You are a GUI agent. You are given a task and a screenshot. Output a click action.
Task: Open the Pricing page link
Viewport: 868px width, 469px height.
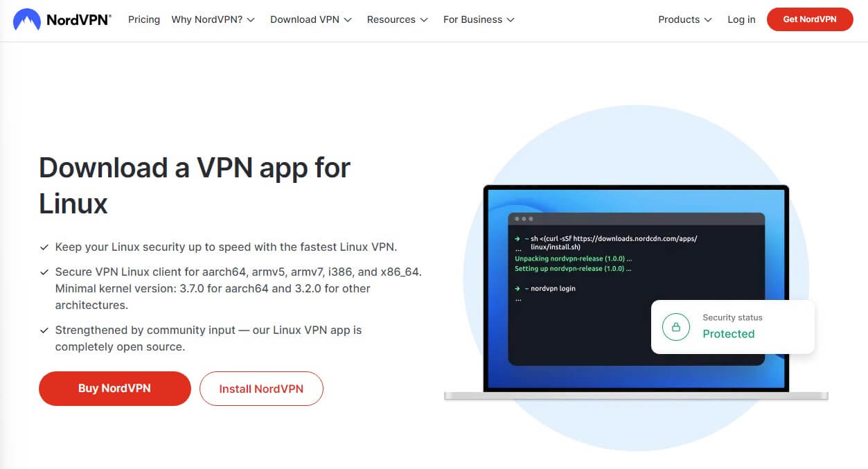click(x=144, y=19)
